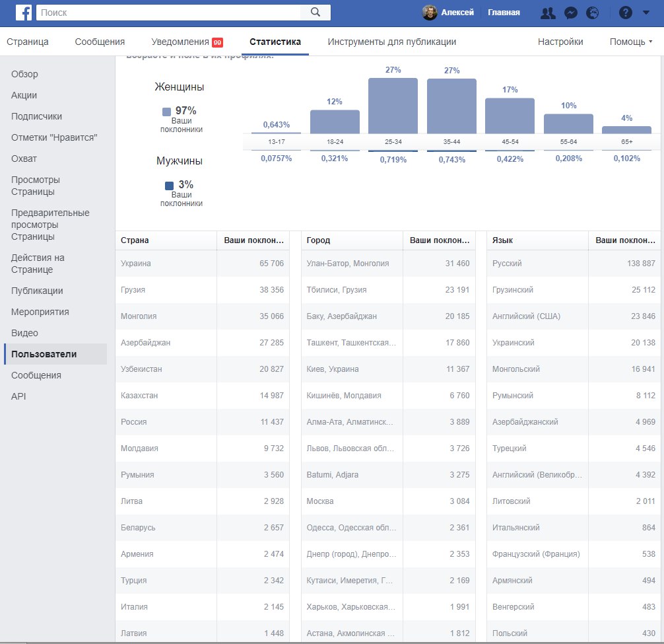Open the Настройки tab
Viewport: 664px width, 644px height.
560,42
